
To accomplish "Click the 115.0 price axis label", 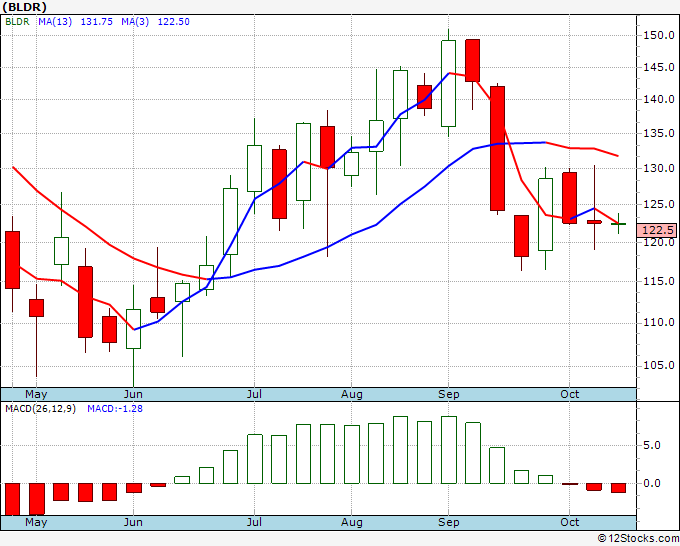I will point(658,281).
